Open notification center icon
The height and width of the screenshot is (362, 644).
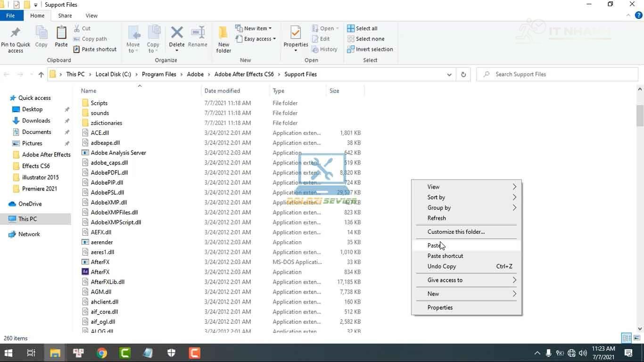pyautogui.click(x=628, y=353)
